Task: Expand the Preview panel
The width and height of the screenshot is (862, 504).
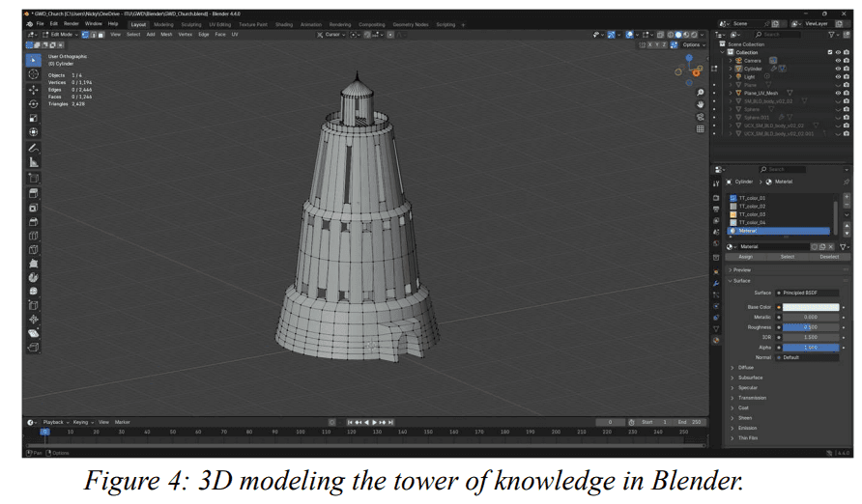Action: (x=742, y=269)
